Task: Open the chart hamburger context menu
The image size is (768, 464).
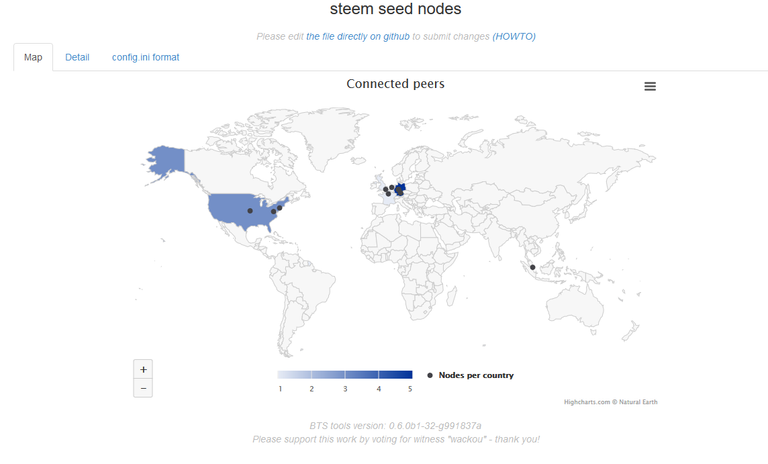Action: pyautogui.click(x=650, y=86)
